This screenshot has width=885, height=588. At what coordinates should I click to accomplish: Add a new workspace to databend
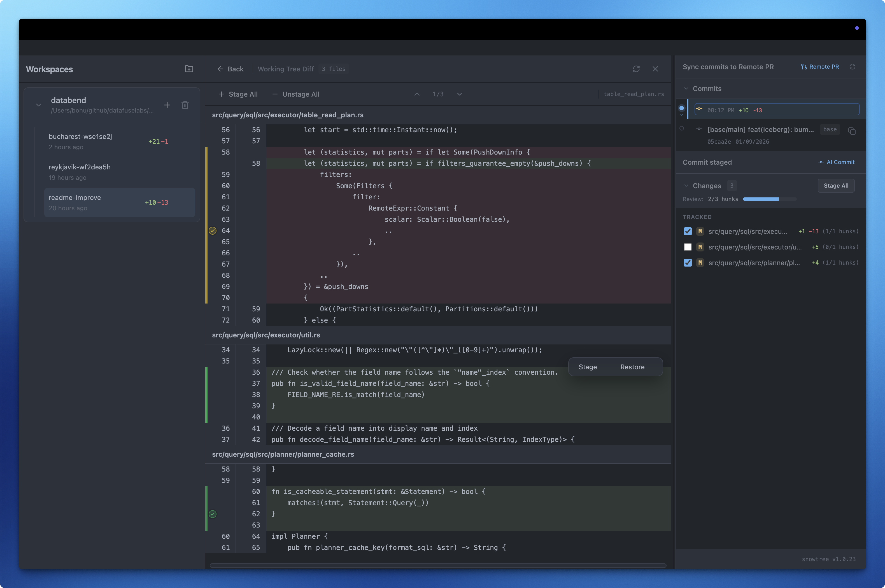pyautogui.click(x=167, y=105)
